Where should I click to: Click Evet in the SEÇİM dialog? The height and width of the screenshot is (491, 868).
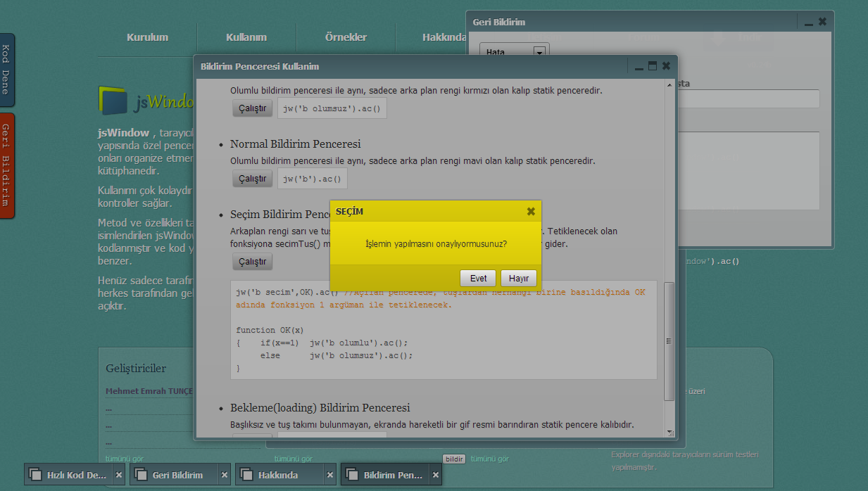pyautogui.click(x=477, y=278)
